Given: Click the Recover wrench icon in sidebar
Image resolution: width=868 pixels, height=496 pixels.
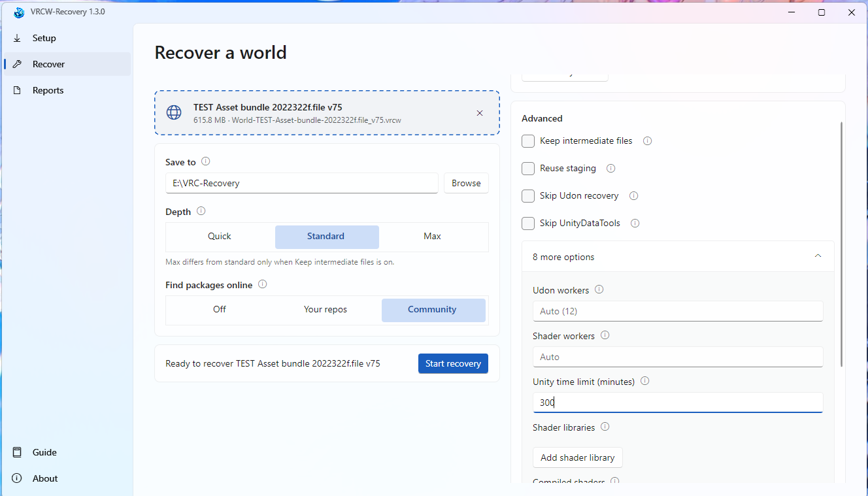Looking at the screenshot, I should [x=17, y=64].
